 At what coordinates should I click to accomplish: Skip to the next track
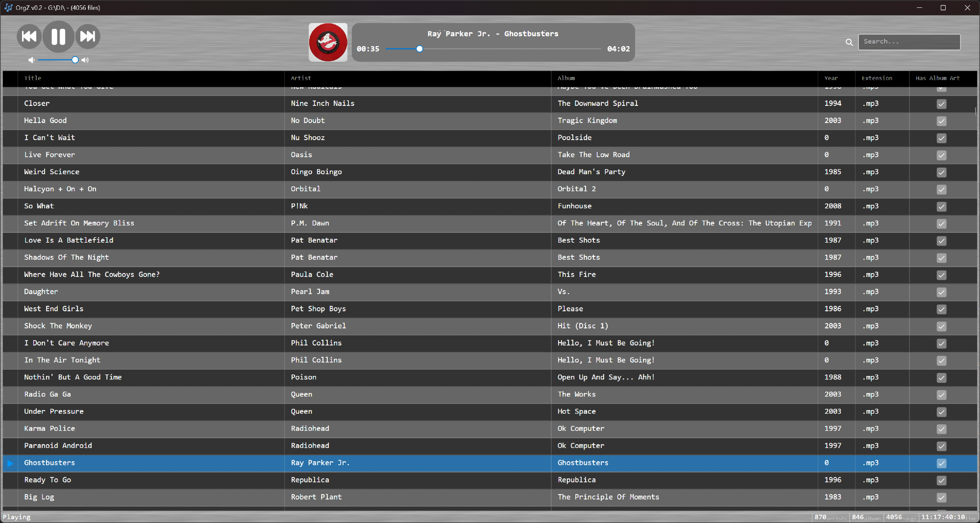[x=88, y=37]
